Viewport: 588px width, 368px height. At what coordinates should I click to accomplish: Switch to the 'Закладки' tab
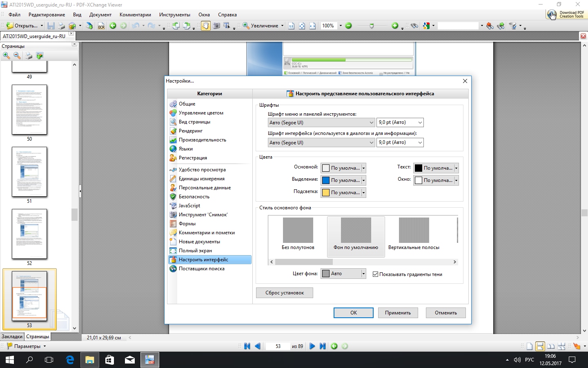point(12,337)
